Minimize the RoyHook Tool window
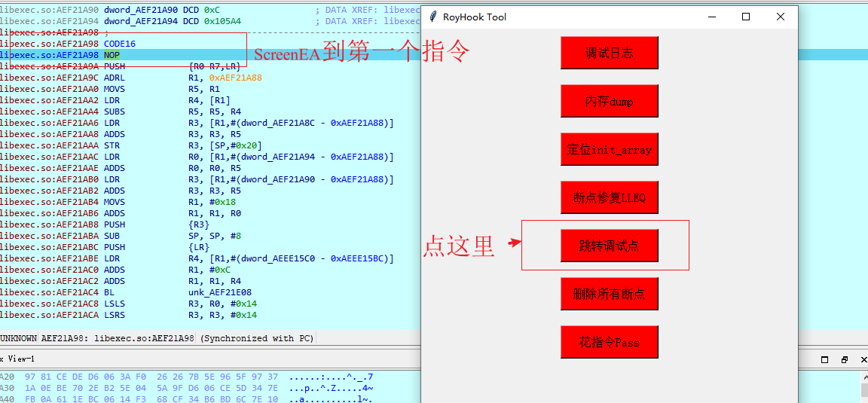Screen dimensions: 868x403 pos(712,17)
